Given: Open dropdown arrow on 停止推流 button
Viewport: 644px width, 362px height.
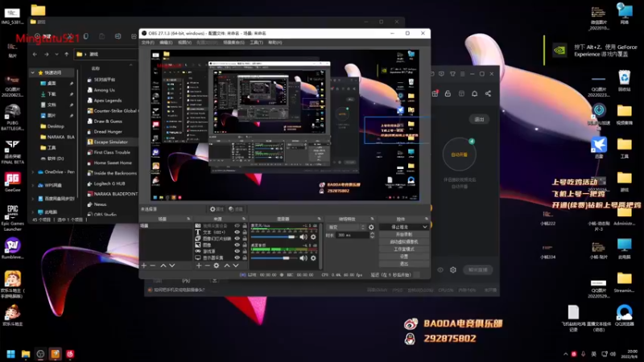Looking at the screenshot, I should coord(425,227).
